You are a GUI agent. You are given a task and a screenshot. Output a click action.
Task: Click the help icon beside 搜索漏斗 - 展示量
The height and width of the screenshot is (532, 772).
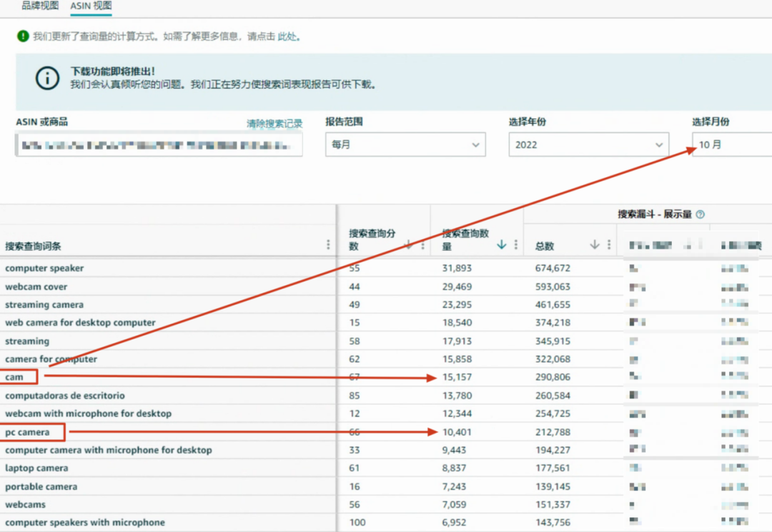tap(700, 215)
